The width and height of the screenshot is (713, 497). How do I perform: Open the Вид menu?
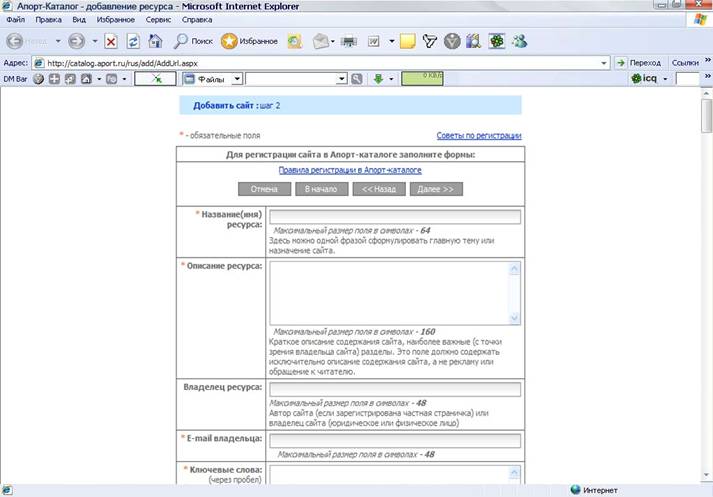79,20
